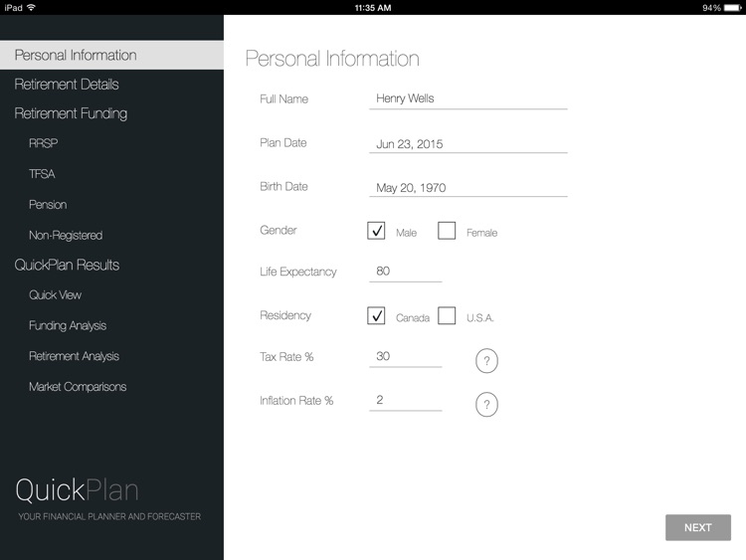Edit the Inflation Rate % field
Image resolution: width=746 pixels, height=560 pixels.
click(406, 401)
